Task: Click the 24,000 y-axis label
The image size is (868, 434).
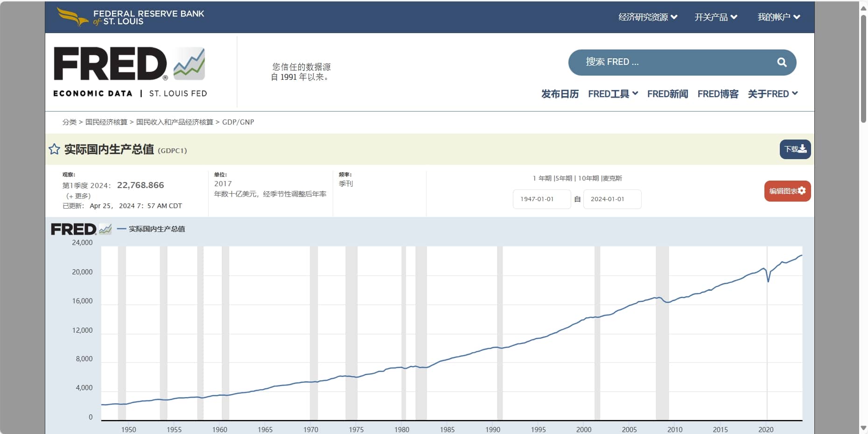Action: [82, 243]
